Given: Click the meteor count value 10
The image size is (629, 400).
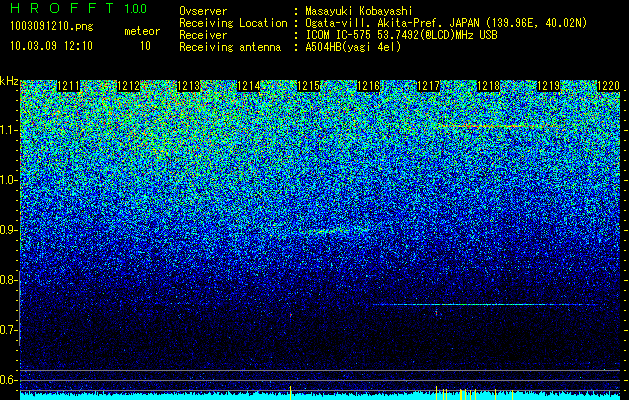Looking at the screenshot, I should click(145, 46).
